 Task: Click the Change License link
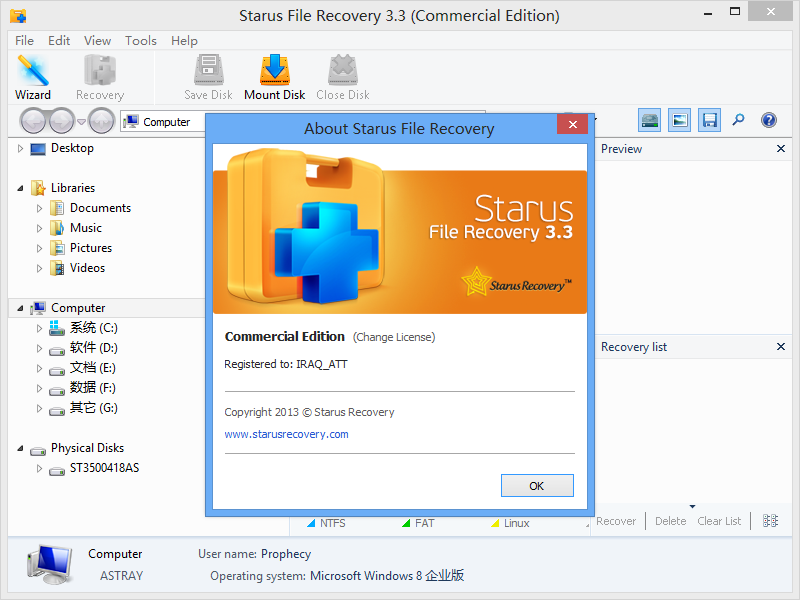[394, 337]
